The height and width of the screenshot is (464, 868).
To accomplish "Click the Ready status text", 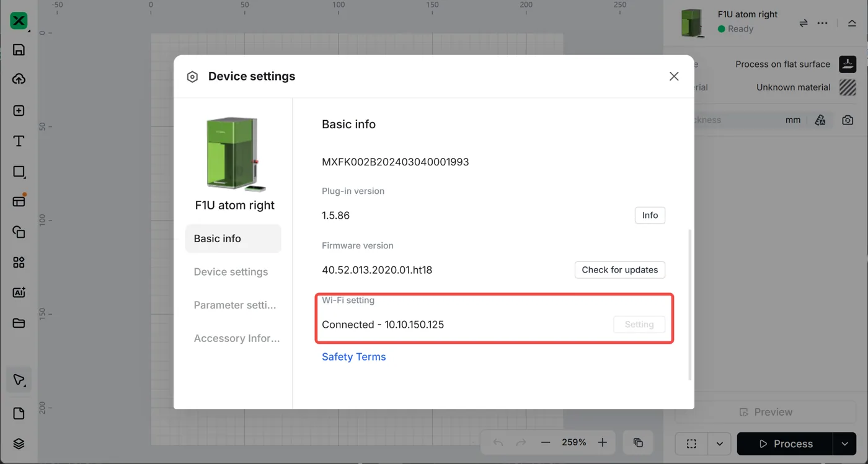I will pos(741,29).
